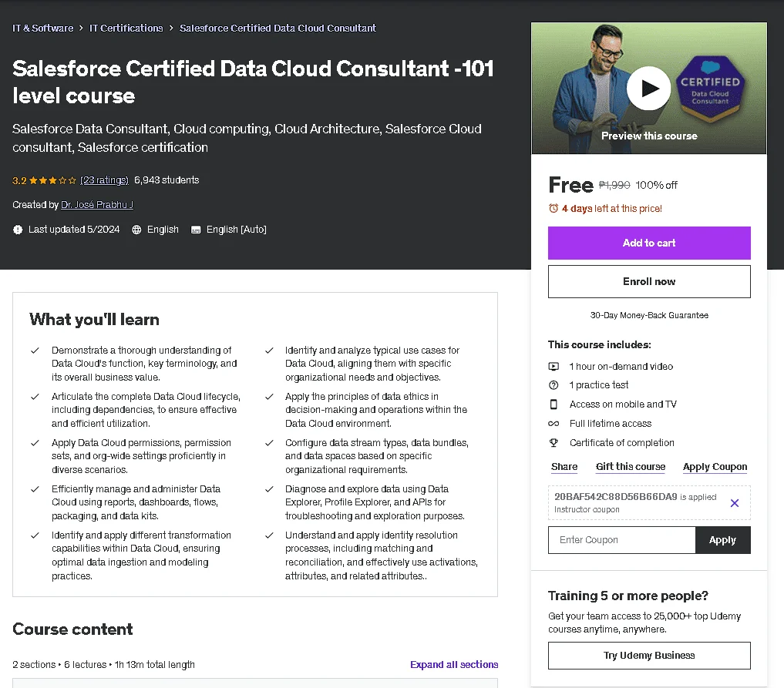
Task: Click the crossed-out ₱1,990 original price
Action: 614,185
